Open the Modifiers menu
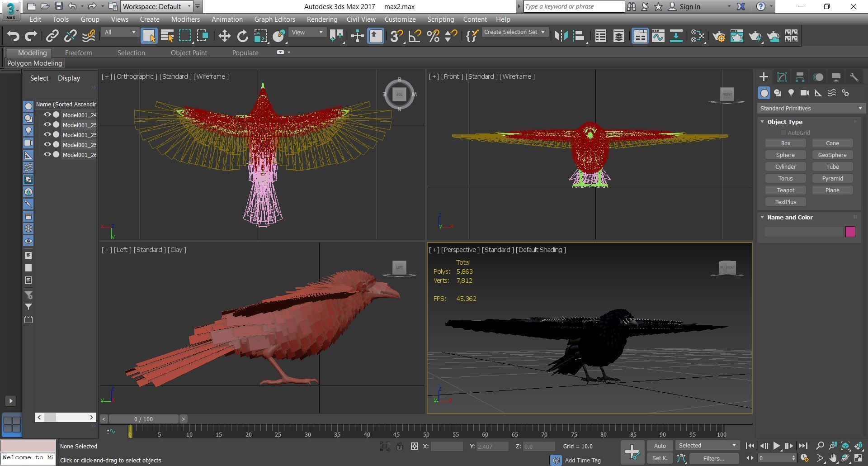Screen dimensions: 868x466 [x=185, y=19]
